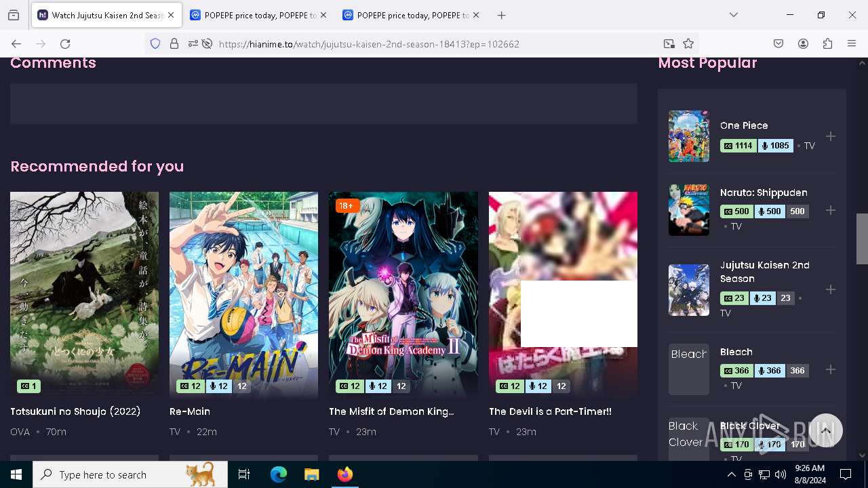Click One Piece dub count 1085
Viewport: 868px width, 488px height.
(775, 146)
